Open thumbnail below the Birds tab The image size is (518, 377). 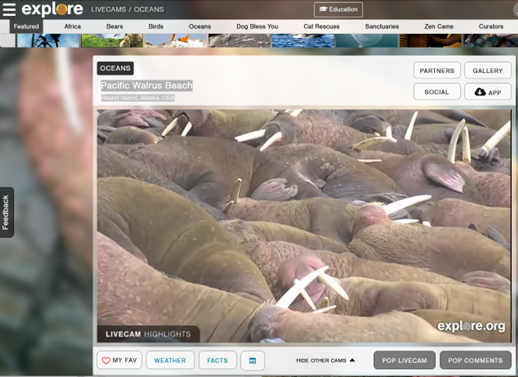tap(176, 40)
